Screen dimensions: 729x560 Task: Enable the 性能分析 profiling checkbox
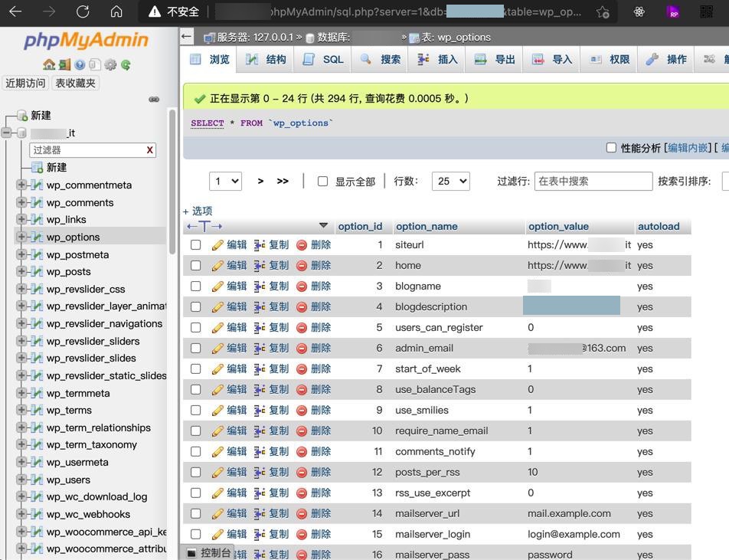611,147
